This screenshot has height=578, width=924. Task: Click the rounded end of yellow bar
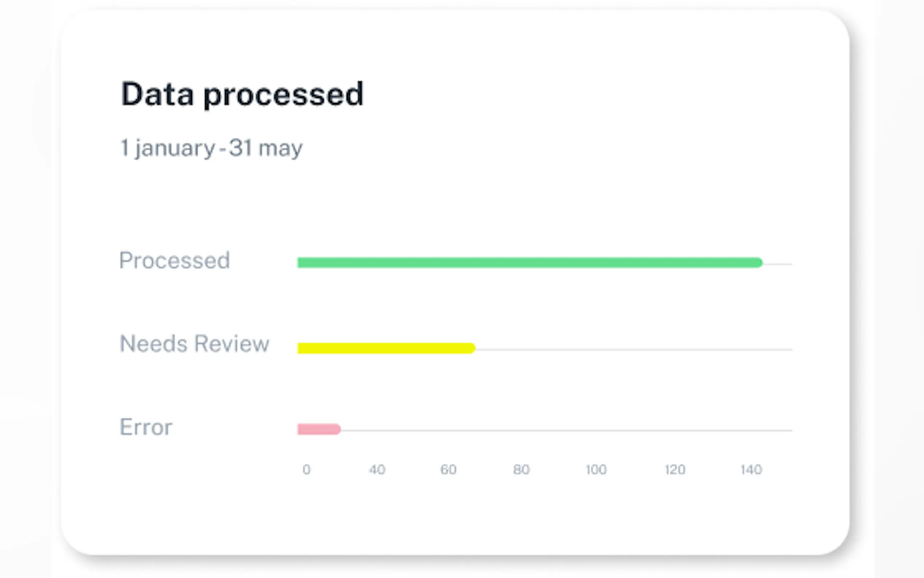click(471, 348)
